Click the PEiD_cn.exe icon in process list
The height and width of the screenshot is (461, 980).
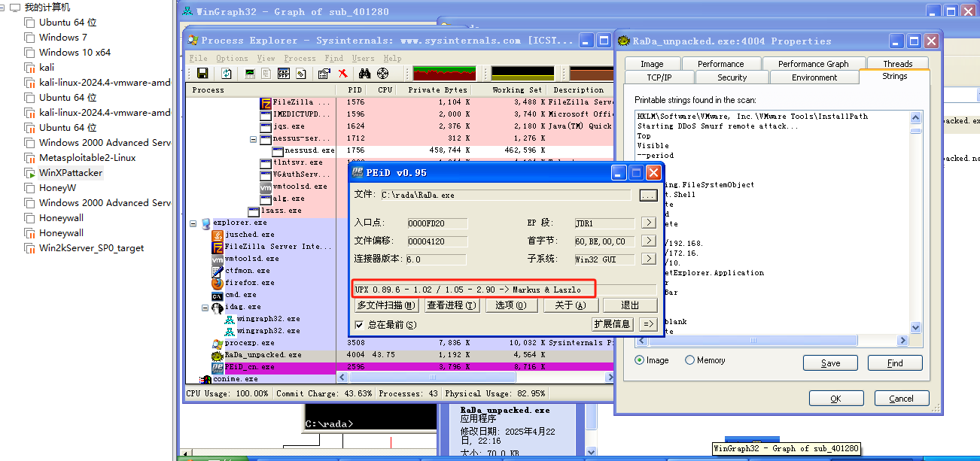[218, 367]
